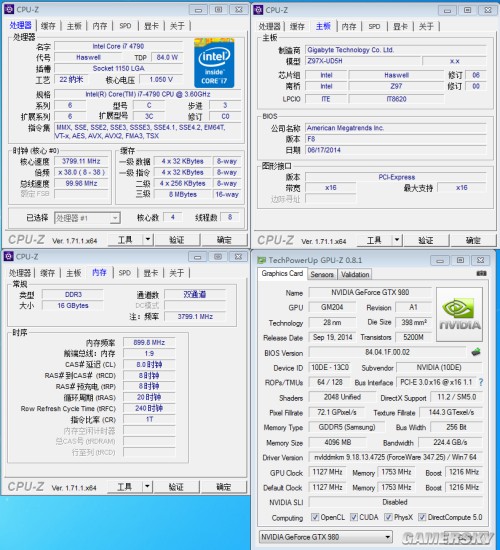Screen dimensions: 500x550
Task: Click GPU-Z title bar app icon
Action: click(x=261, y=260)
